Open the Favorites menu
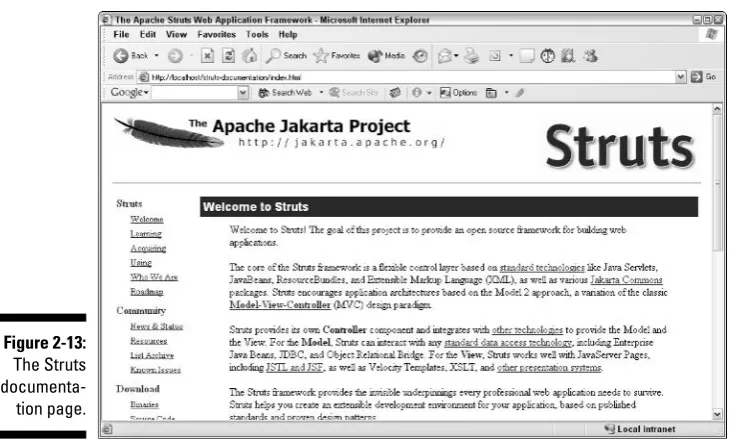This screenshot has width=733, height=446. (x=216, y=35)
